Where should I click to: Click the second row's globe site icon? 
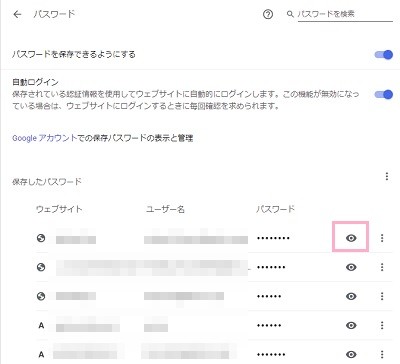point(41,267)
